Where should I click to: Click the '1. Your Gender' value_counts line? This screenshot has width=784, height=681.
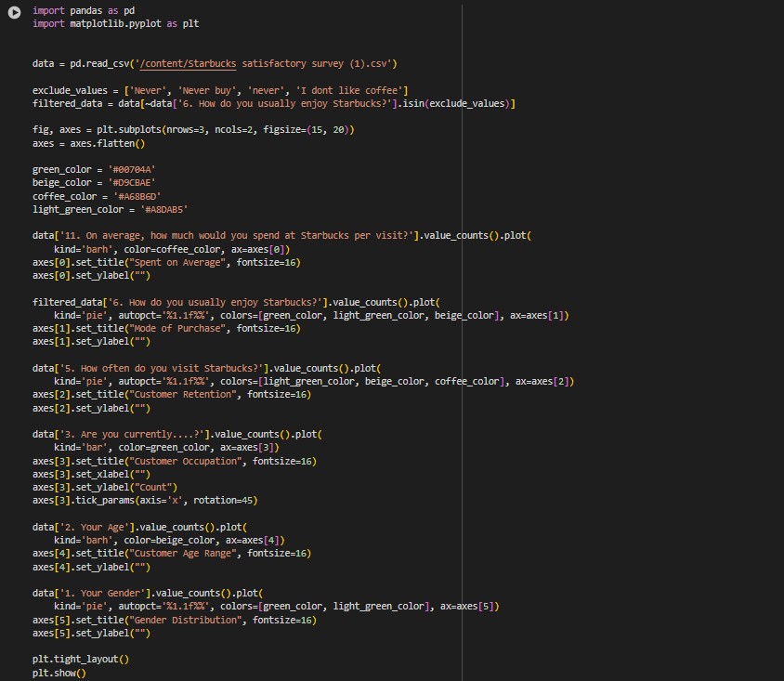(148, 593)
